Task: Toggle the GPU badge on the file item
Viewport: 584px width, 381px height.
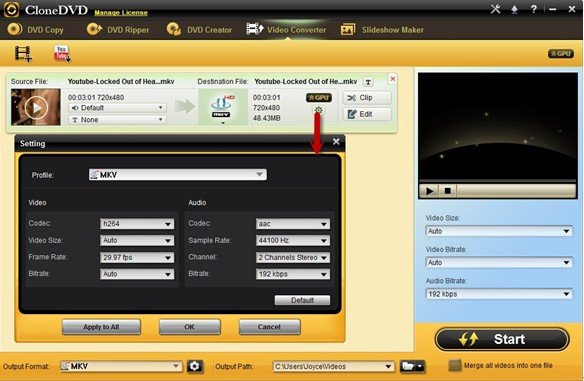Action: (319, 98)
